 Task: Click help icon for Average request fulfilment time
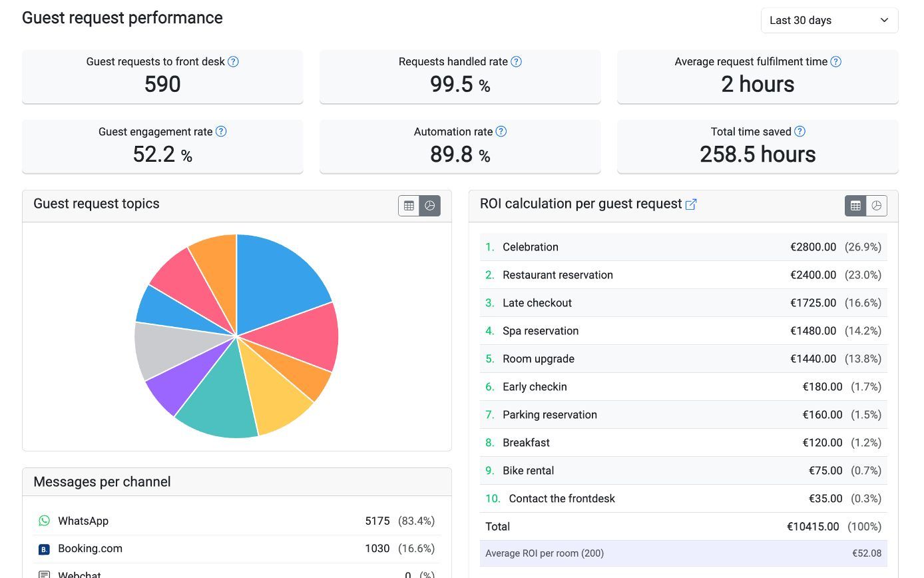(835, 62)
